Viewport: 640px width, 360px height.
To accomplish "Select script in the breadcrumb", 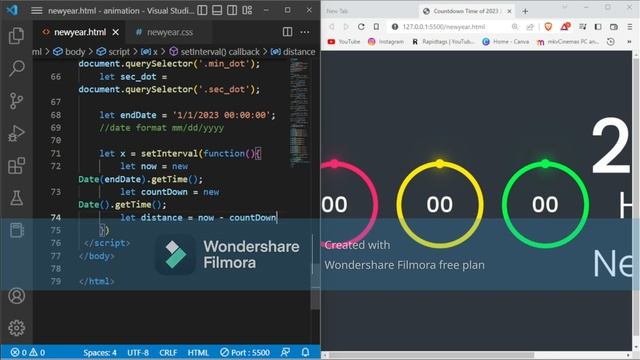I will (113, 52).
